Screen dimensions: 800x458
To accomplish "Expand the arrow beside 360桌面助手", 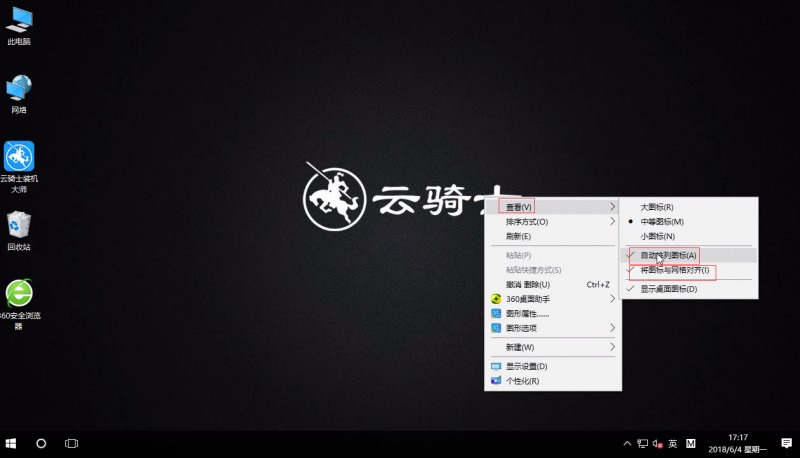I will 612,299.
